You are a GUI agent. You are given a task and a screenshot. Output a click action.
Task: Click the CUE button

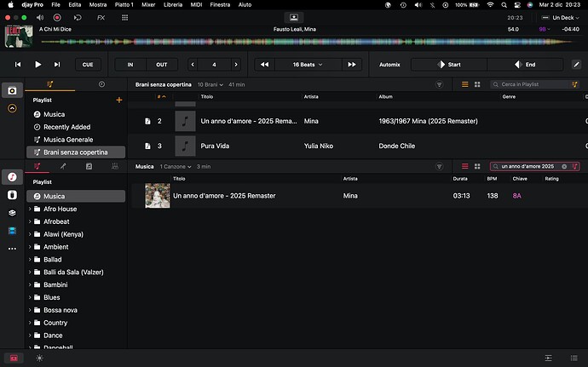[87, 64]
